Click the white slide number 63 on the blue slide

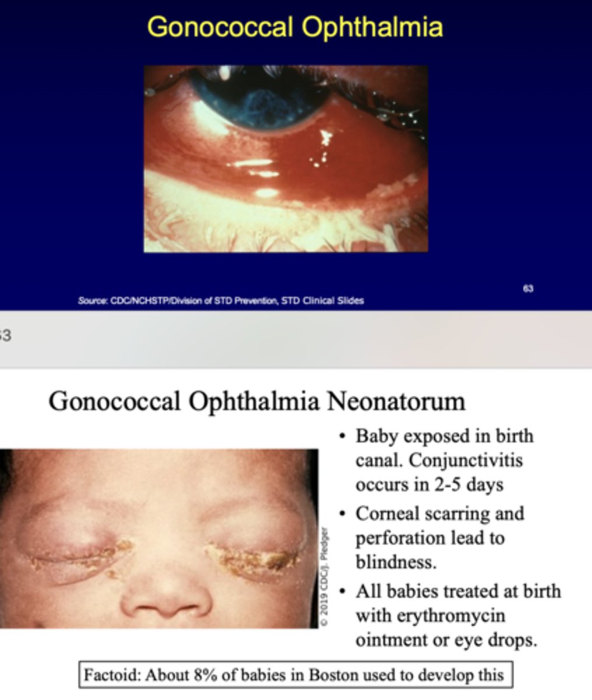[x=528, y=288]
